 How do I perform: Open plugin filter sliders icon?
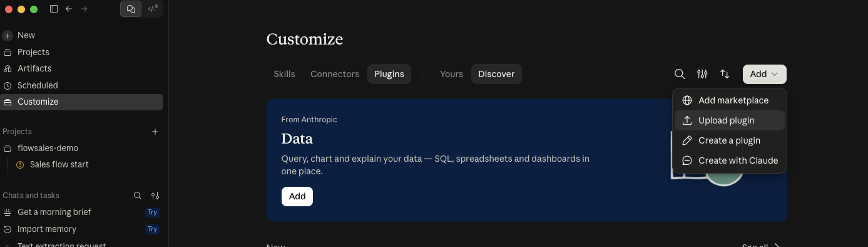tap(702, 74)
